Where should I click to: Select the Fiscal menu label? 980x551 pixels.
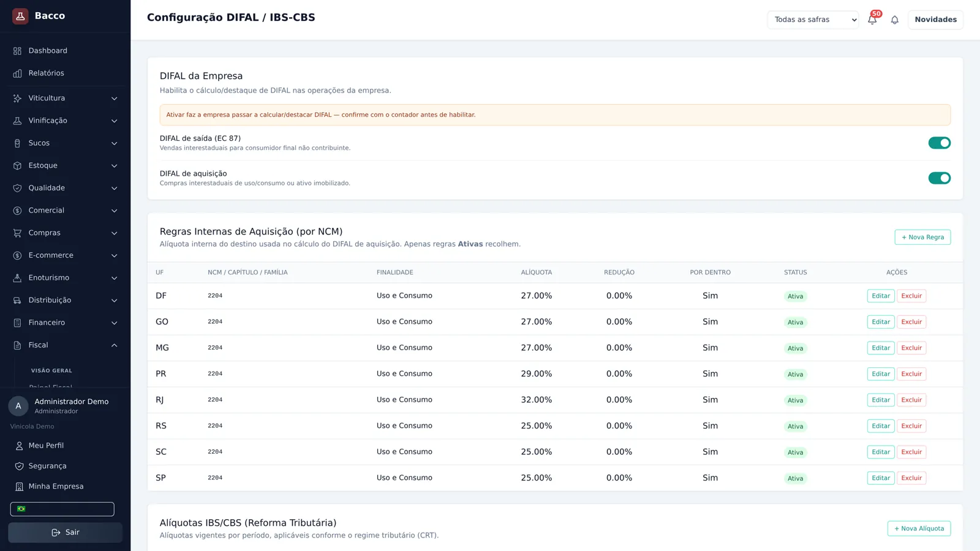point(38,345)
